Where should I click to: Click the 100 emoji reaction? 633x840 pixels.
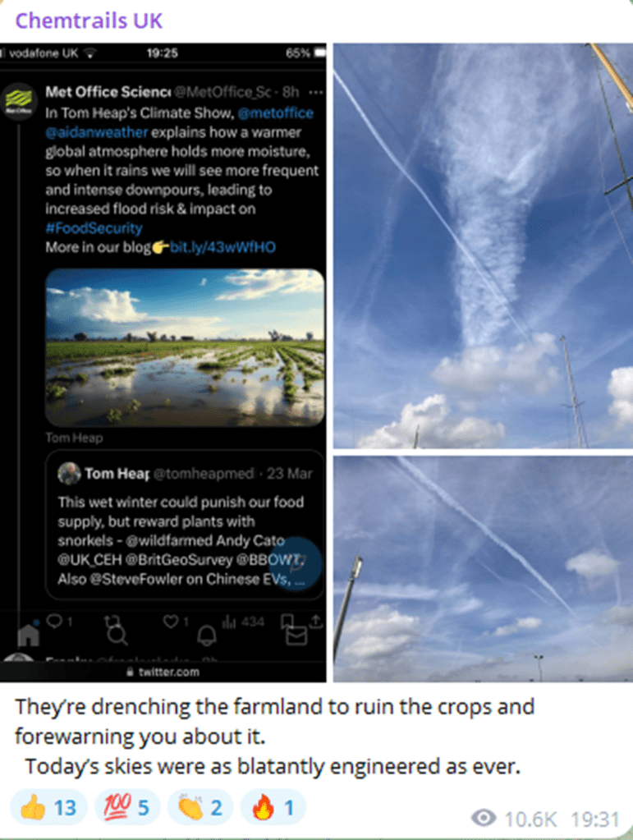coord(127,807)
